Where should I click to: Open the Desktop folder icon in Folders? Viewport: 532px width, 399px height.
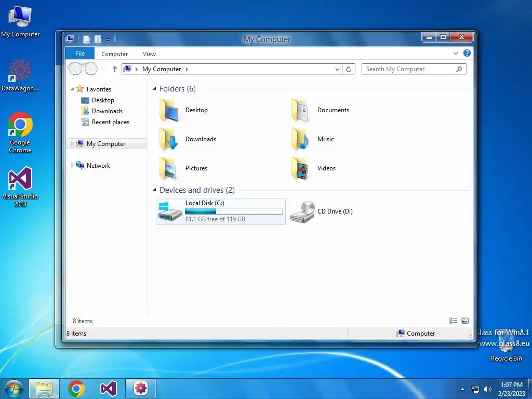tap(169, 110)
